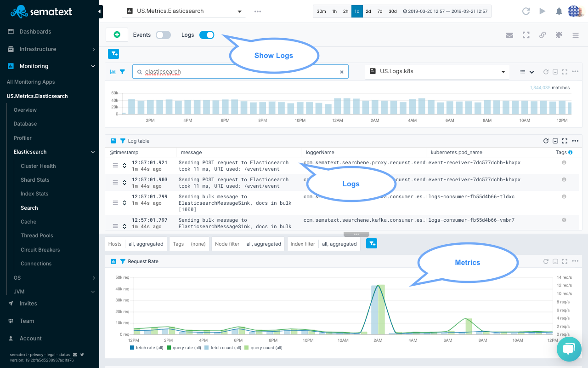Enter fullscreen mode in report toolbar
This screenshot has width=588, height=368.
click(x=526, y=35)
